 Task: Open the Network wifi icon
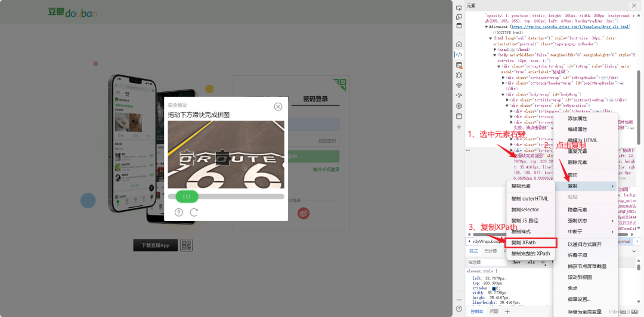tap(459, 85)
